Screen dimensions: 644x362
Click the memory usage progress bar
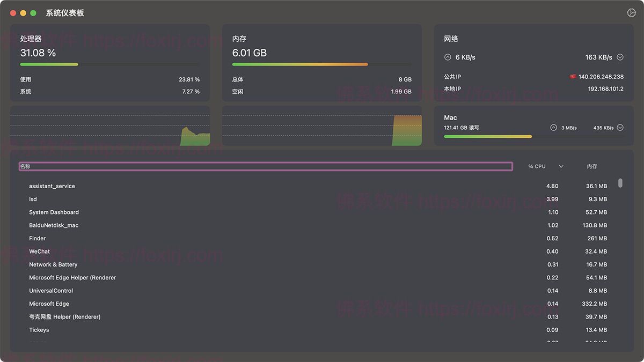point(322,64)
